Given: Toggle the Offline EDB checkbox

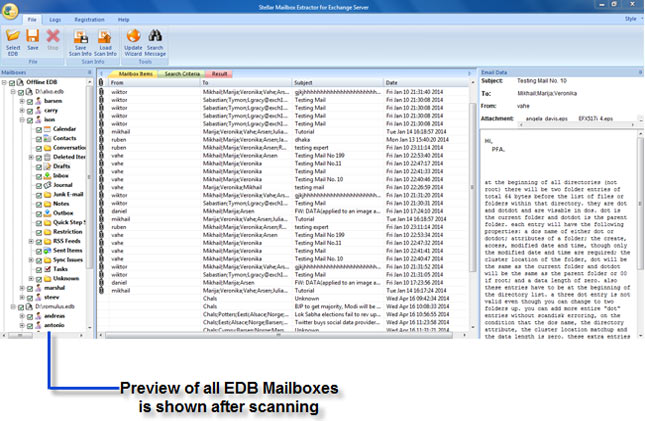Looking at the screenshot, I should tap(12, 83).
